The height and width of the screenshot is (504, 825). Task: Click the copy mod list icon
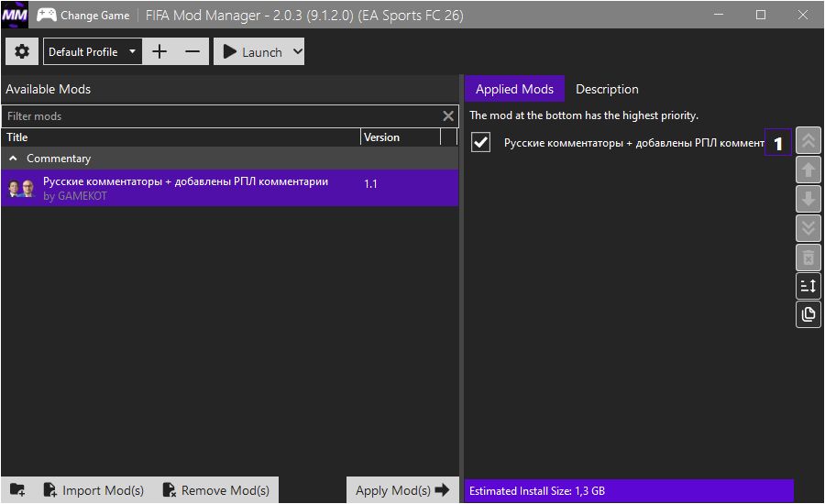tap(808, 314)
